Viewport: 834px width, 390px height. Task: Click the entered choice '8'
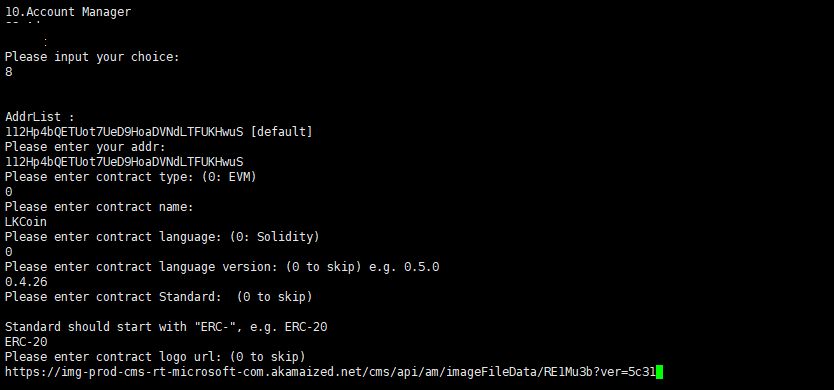point(9,72)
